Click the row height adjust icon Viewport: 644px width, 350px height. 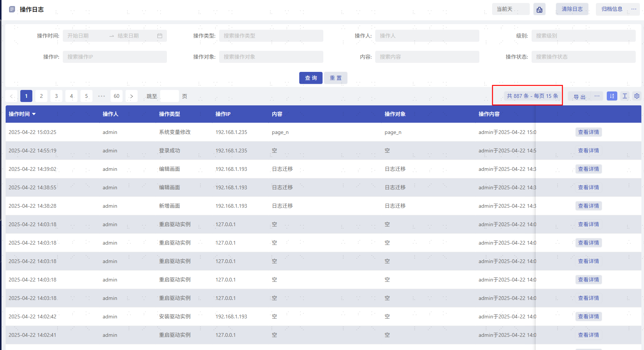click(624, 96)
